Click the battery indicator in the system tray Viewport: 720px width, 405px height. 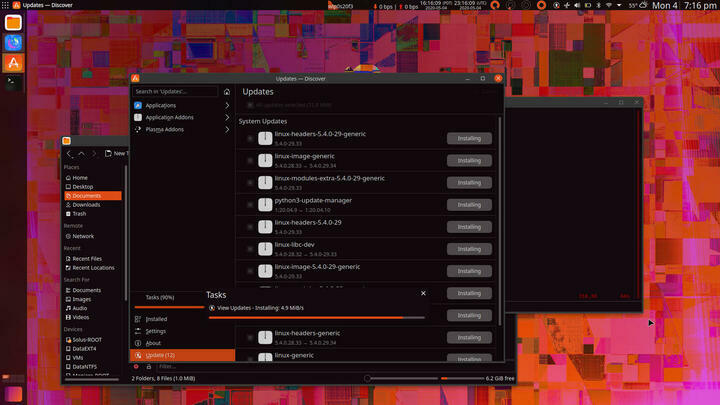588,5
